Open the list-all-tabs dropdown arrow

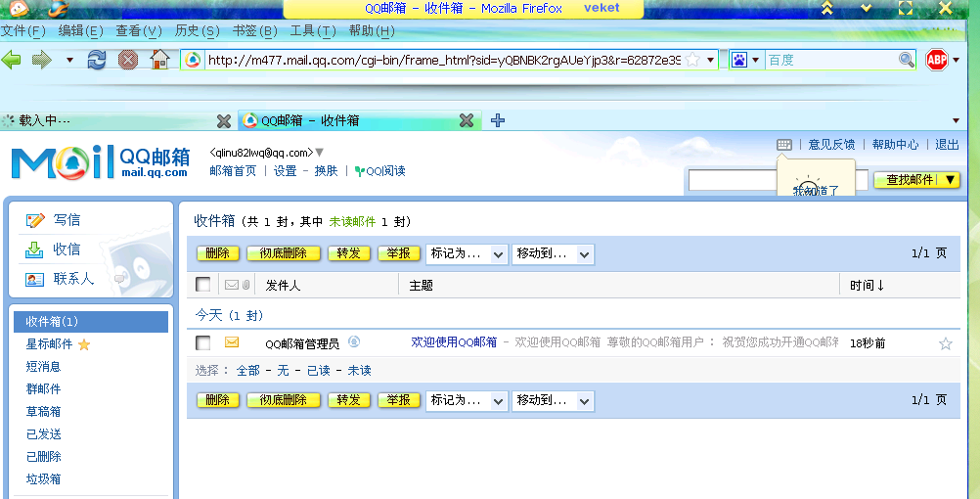click(957, 120)
